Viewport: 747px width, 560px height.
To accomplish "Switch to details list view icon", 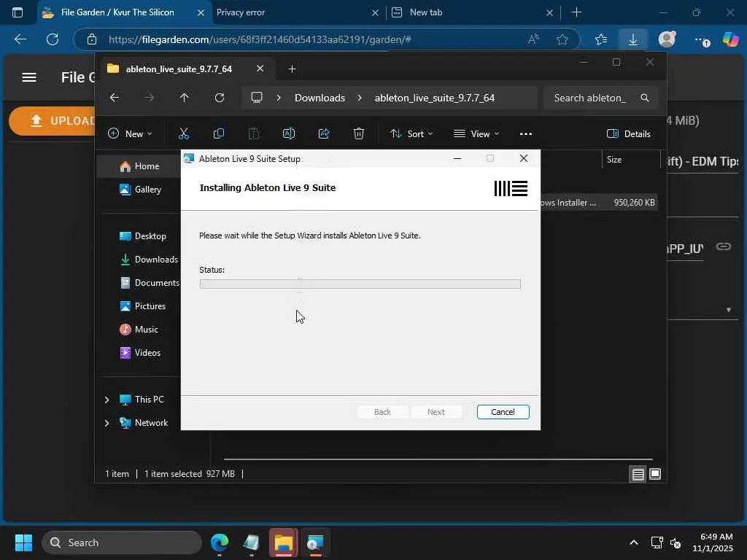I will coord(638,474).
